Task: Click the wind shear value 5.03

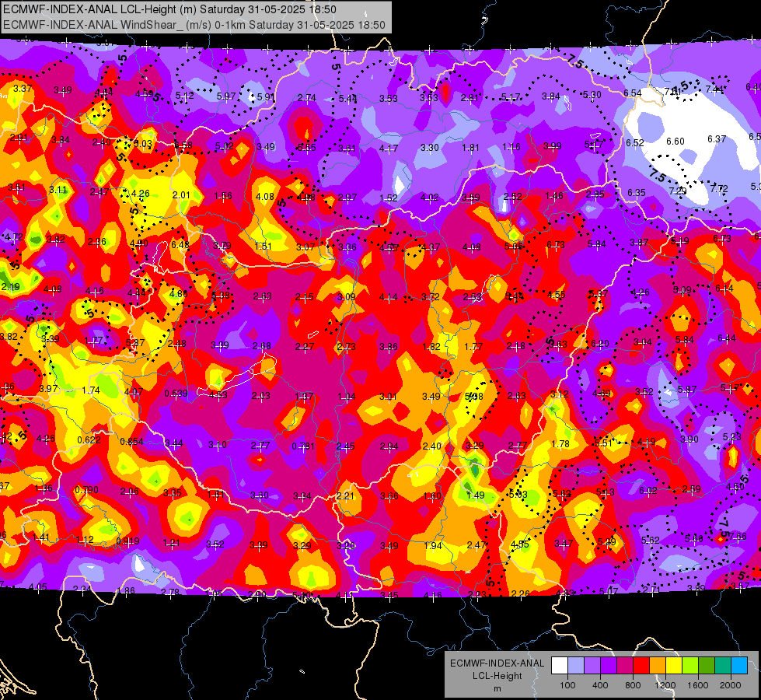Action: pyautogui.click(x=518, y=495)
